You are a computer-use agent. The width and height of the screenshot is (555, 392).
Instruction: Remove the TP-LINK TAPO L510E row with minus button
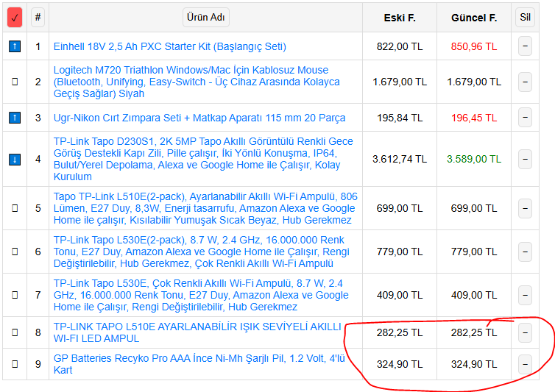click(525, 332)
